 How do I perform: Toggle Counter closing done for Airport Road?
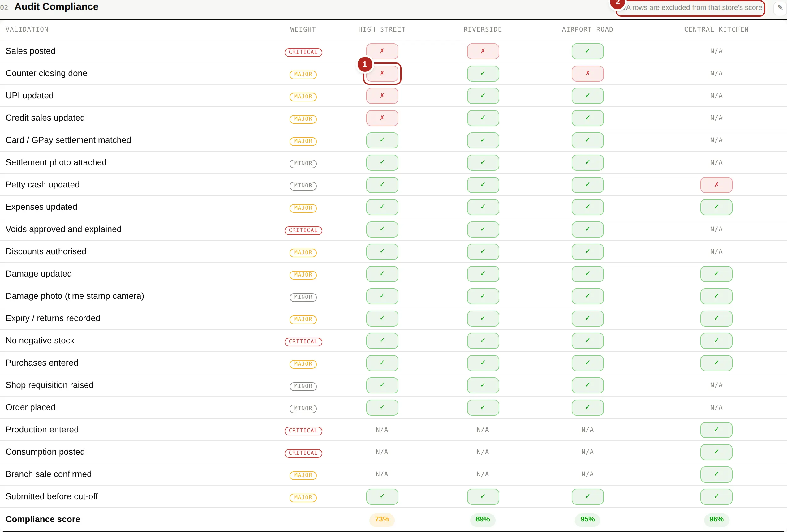587,74
